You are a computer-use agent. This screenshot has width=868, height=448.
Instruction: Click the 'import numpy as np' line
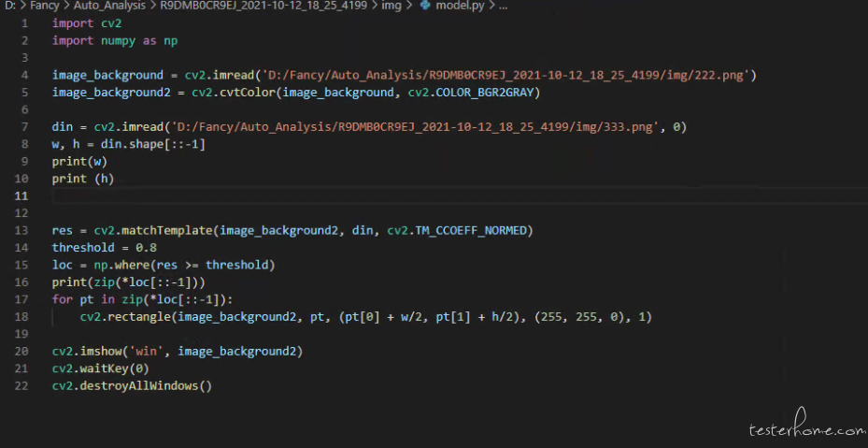point(115,40)
